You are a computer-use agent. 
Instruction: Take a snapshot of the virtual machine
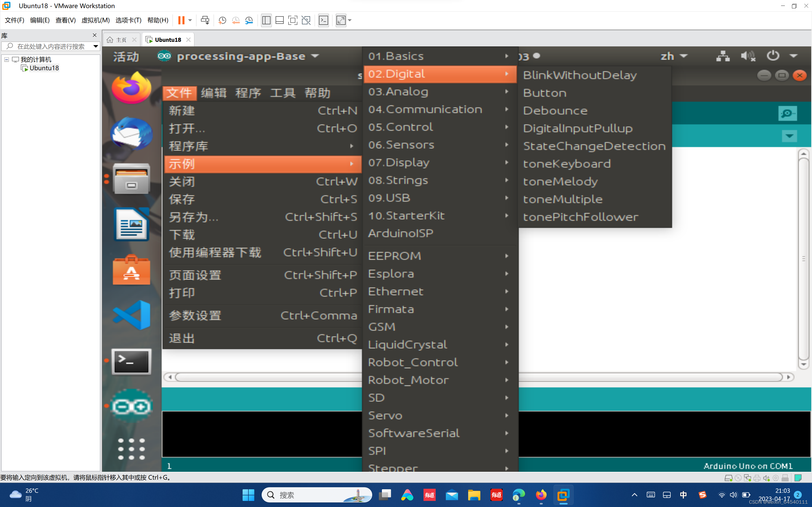[x=222, y=20]
